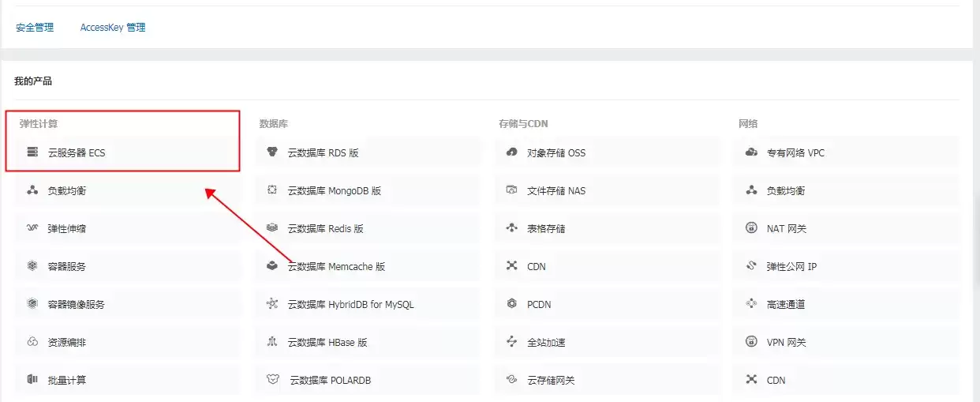Open 云数据库 Redis 版 product
980x402 pixels.
368,228
